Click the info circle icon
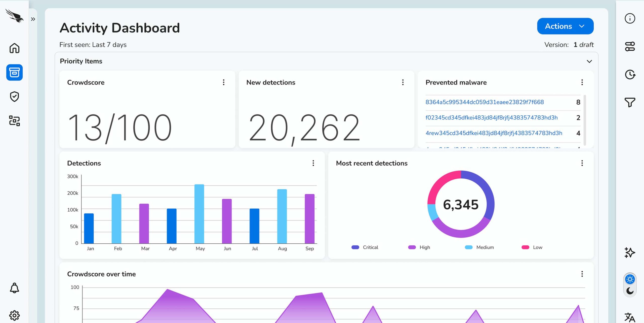The height and width of the screenshot is (323, 644). click(x=630, y=18)
